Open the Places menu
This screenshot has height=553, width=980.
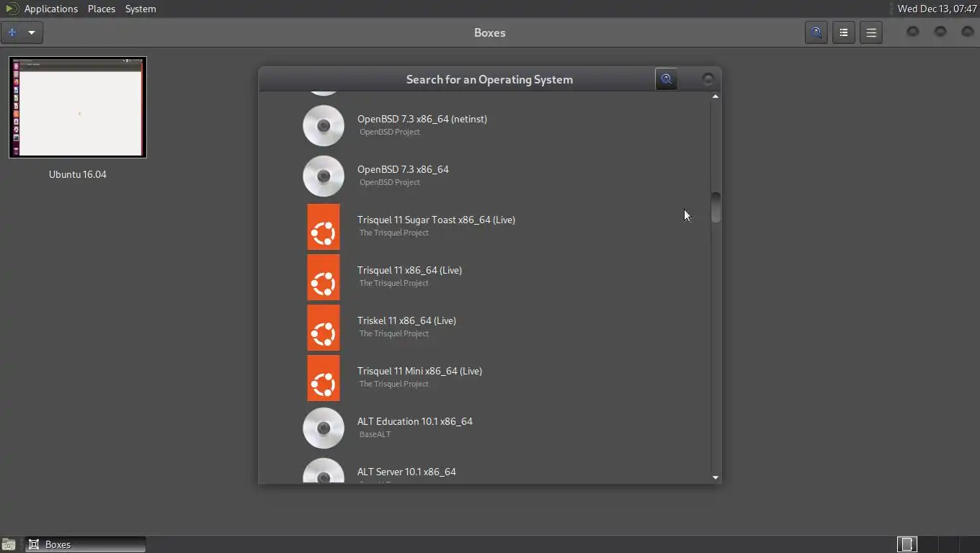tap(102, 9)
